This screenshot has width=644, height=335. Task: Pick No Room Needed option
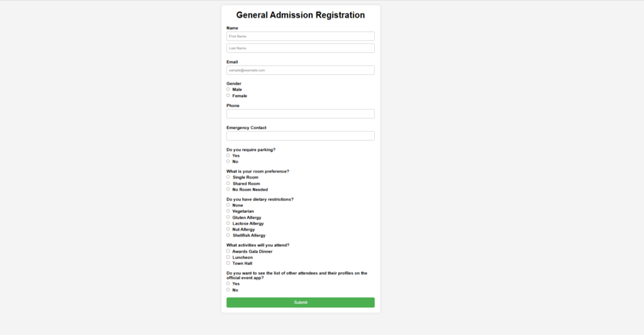[228, 190]
